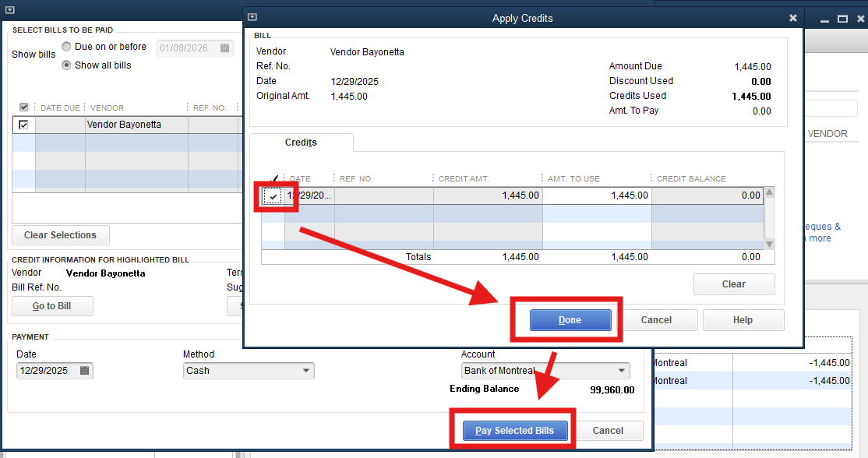Toggle the checkmark on the 1,445.00 credit row

(x=273, y=196)
